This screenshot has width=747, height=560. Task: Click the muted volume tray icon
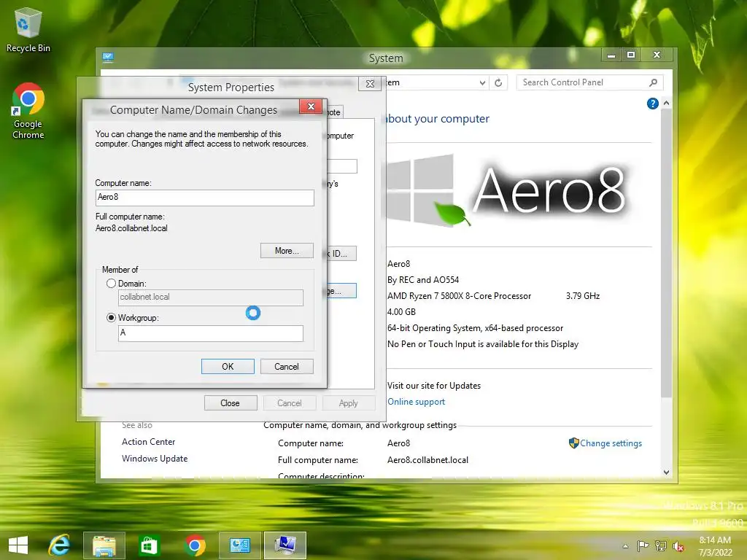[x=678, y=545]
